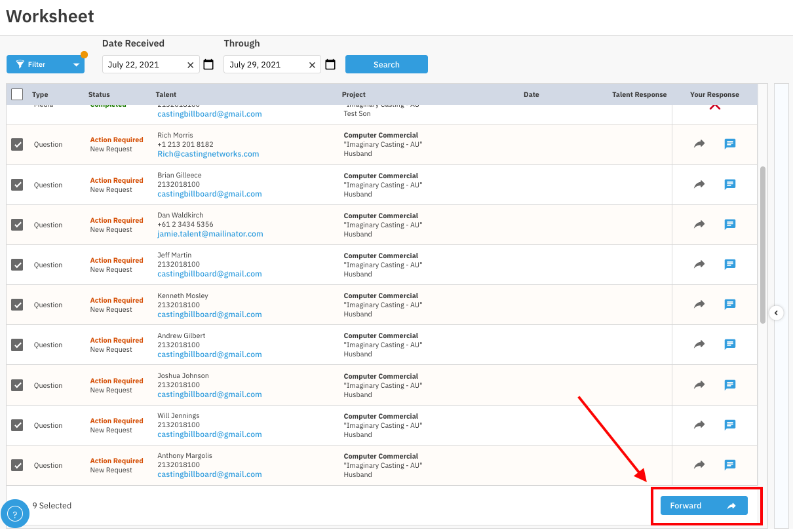793x532 pixels.
Task: Click the table vertical scrollbar
Action: (763, 244)
